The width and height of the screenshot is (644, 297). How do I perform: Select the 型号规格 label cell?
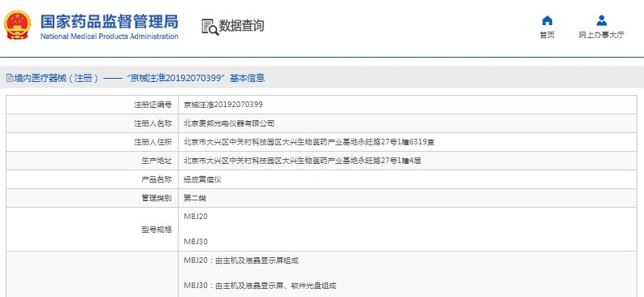[x=92, y=230]
